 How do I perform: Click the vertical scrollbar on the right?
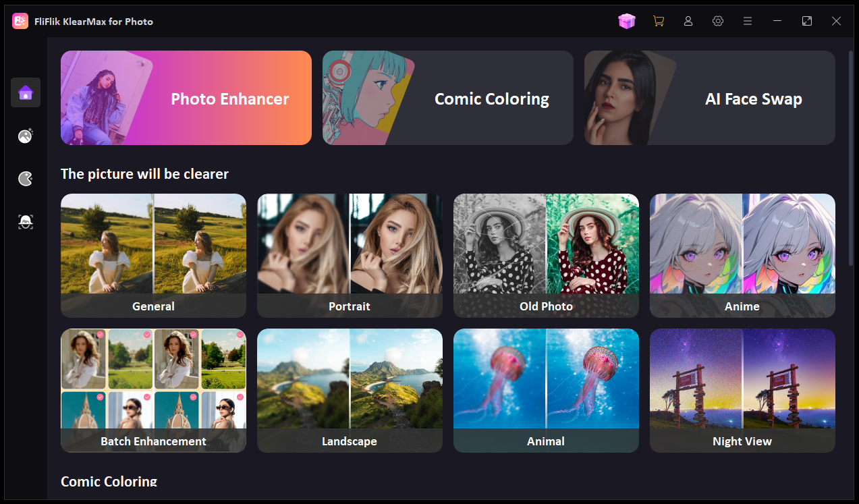pyautogui.click(x=850, y=157)
